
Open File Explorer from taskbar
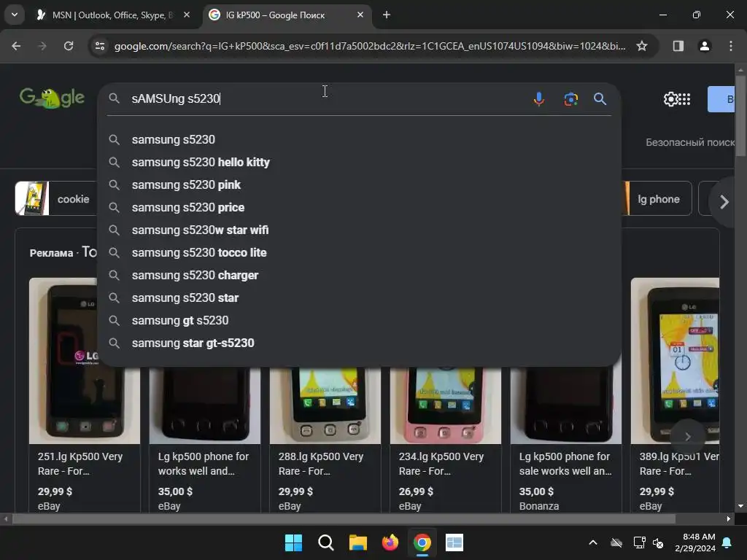357,542
